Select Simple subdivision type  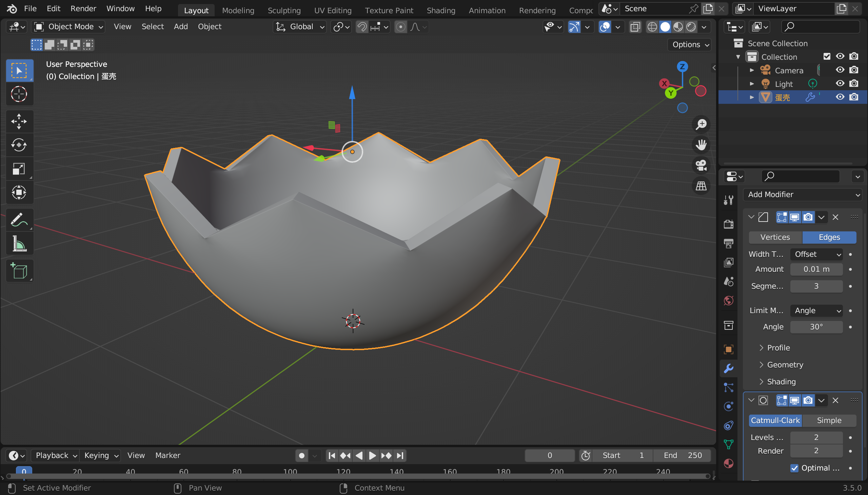point(829,421)
